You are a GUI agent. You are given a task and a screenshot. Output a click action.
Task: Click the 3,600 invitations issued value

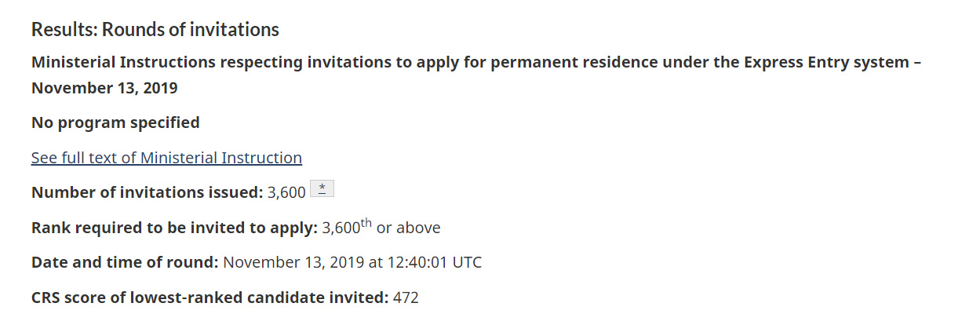(287, 192)
